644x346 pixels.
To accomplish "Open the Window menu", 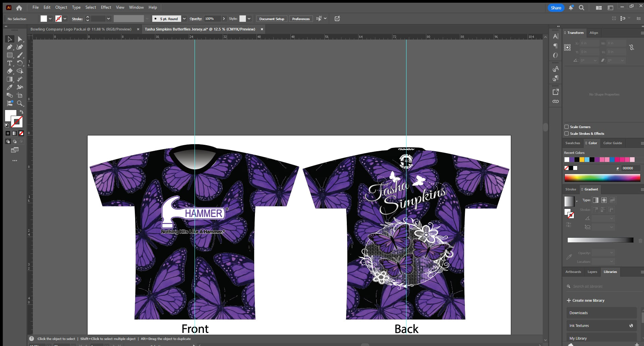I will [136, 7].
